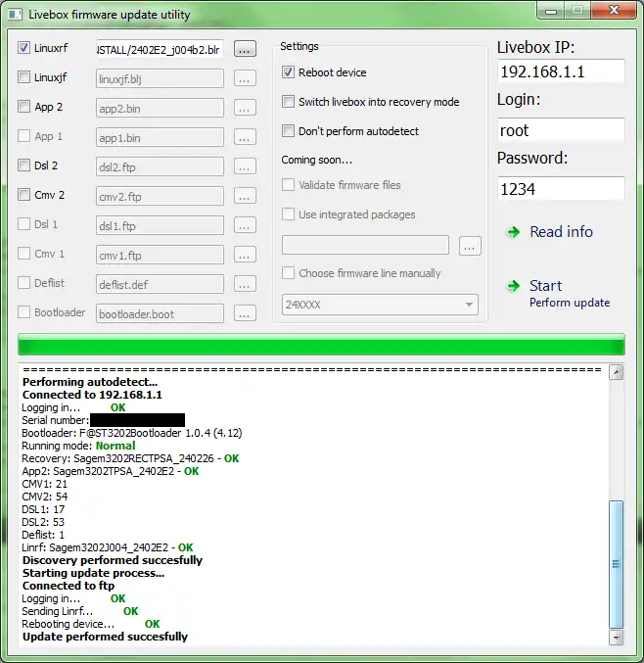Click the Login field containing root
The width and height of the screenshot is (644, 663).
pos(561,130)
